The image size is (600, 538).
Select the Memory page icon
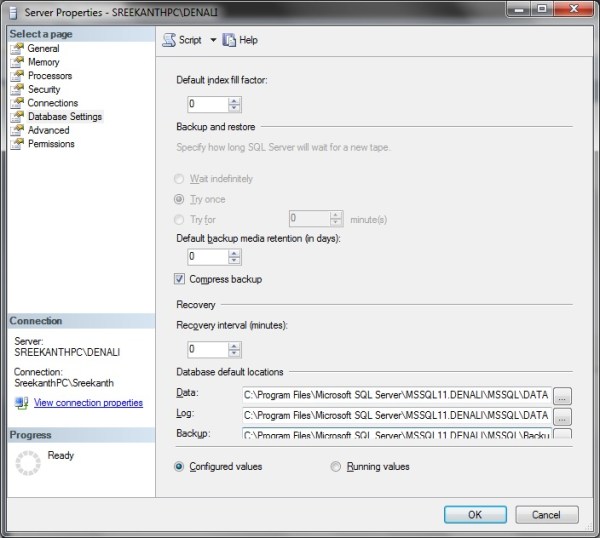click(16, 62)
